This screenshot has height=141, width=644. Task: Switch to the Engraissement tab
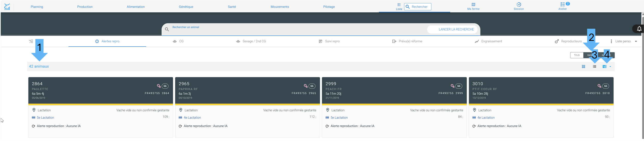[x=488, y=41]
